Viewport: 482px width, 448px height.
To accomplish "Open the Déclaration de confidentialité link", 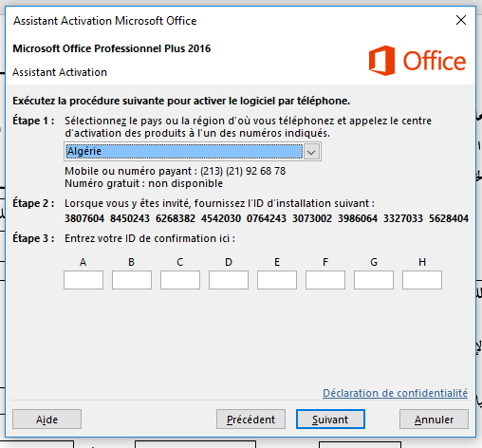I will [395, 393].
